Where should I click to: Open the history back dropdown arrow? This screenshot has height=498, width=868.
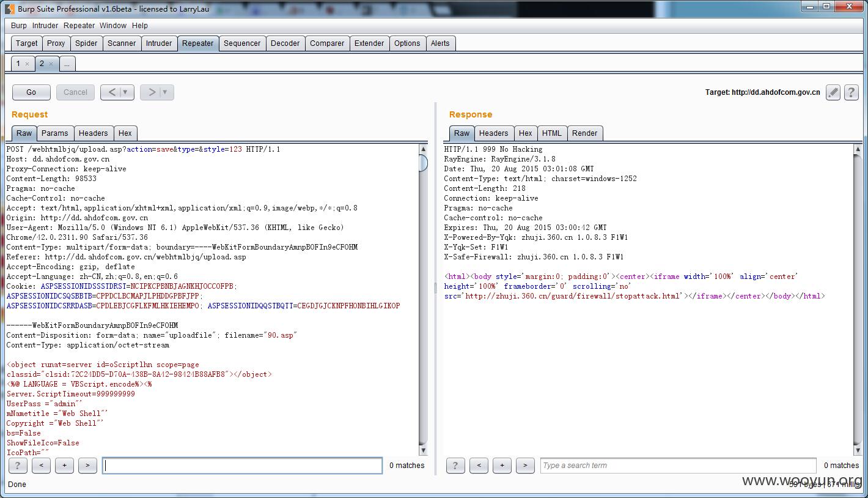pyautogui.click(x=126, y=92)
